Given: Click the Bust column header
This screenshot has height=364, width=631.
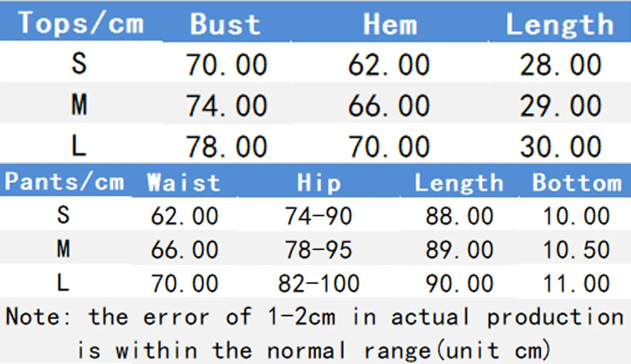Looking at the screenshot, I should pyautogui.click(x=225, y=25).
